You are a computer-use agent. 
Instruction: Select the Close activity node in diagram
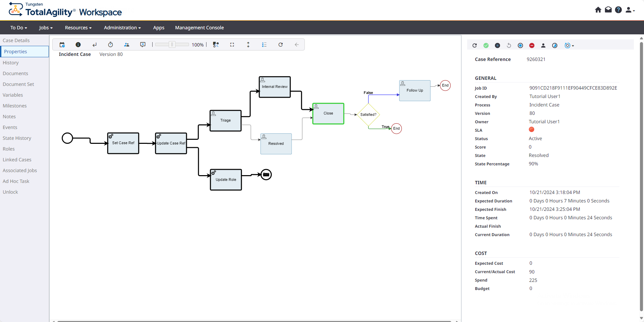pos(328,114)
